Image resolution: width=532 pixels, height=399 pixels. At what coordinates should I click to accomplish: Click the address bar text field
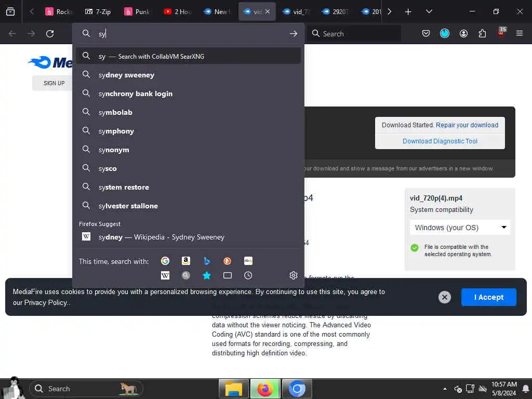coord(192,34)
